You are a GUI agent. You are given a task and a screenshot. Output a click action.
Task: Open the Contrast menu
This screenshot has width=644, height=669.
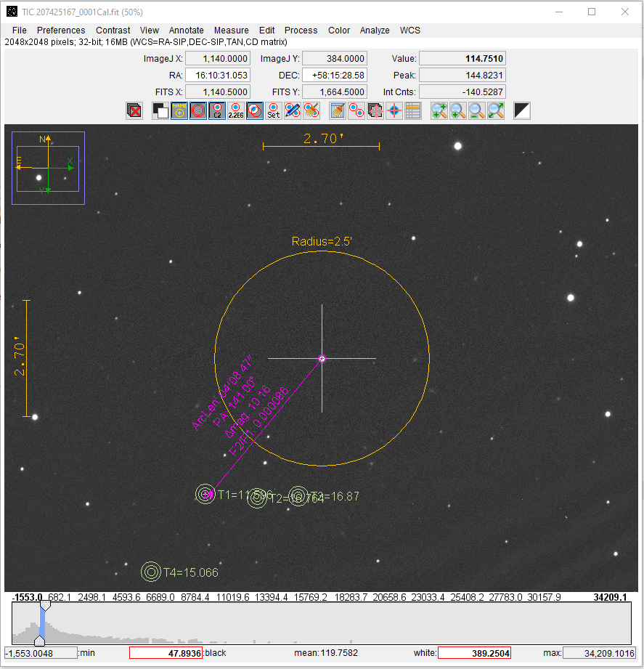113,31
